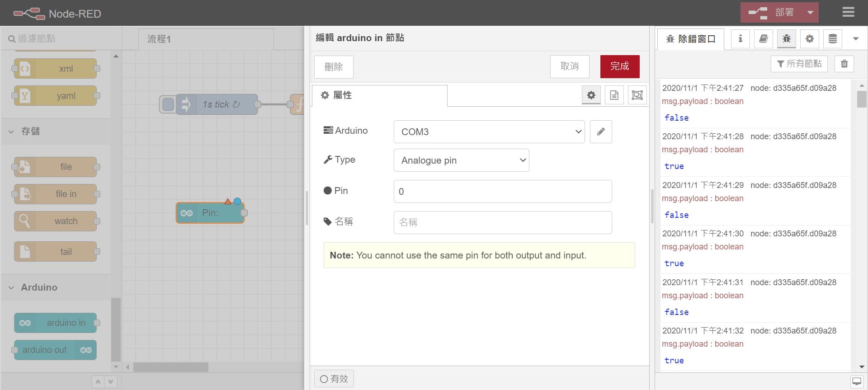Viewport: 868px width, 390px height.
Task: Open the 屬性 properties tab
Action: [380, 95]
